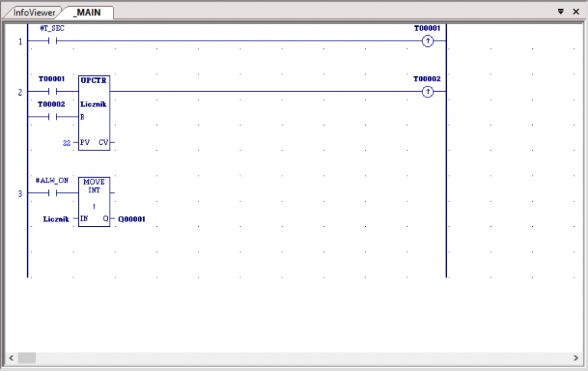
Task: Click the #T_SEC contact on rung 1
Action: coord(51,41)
